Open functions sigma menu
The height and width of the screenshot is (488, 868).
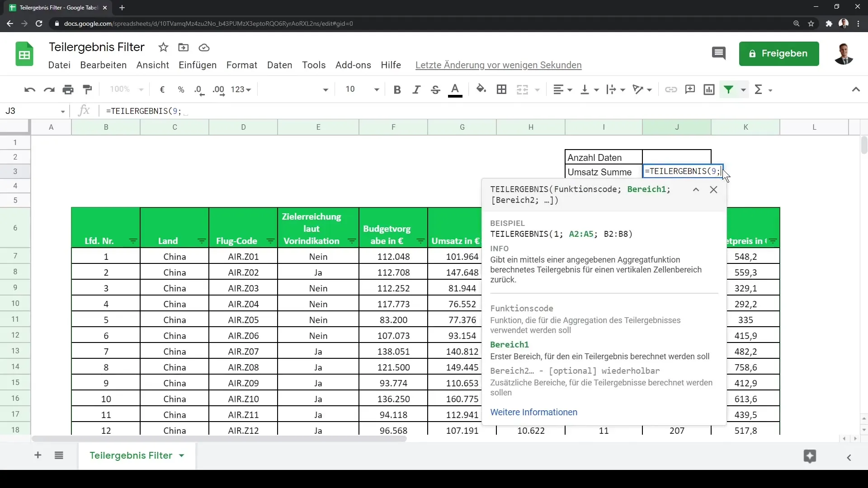(763, 89)
